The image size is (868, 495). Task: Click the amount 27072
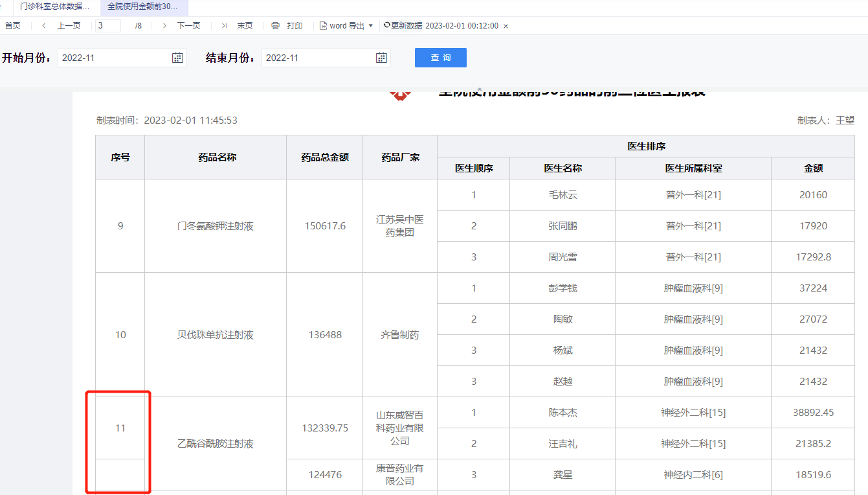tap(813, 319)
